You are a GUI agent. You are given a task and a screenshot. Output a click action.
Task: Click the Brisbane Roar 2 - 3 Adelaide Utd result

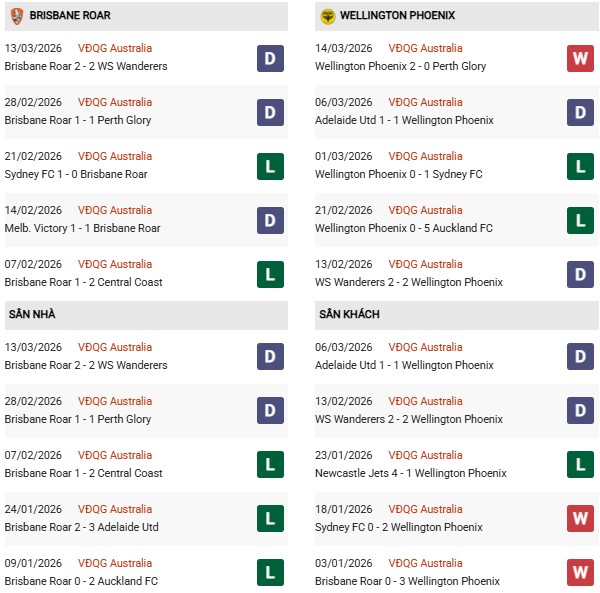pos(81,527)
